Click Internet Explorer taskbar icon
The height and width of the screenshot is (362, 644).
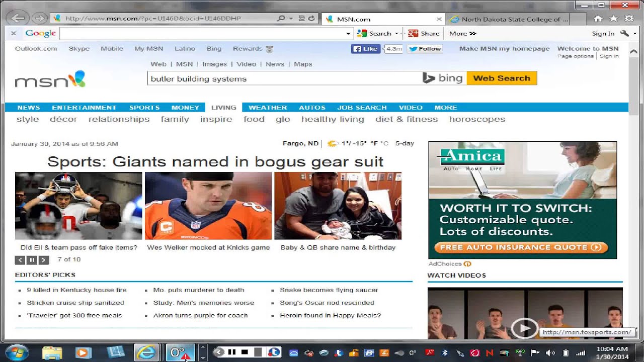point(146,352)
